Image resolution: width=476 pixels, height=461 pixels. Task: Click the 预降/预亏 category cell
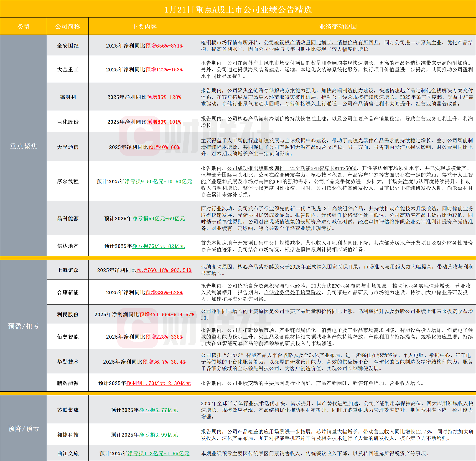(x=23, y=428)
